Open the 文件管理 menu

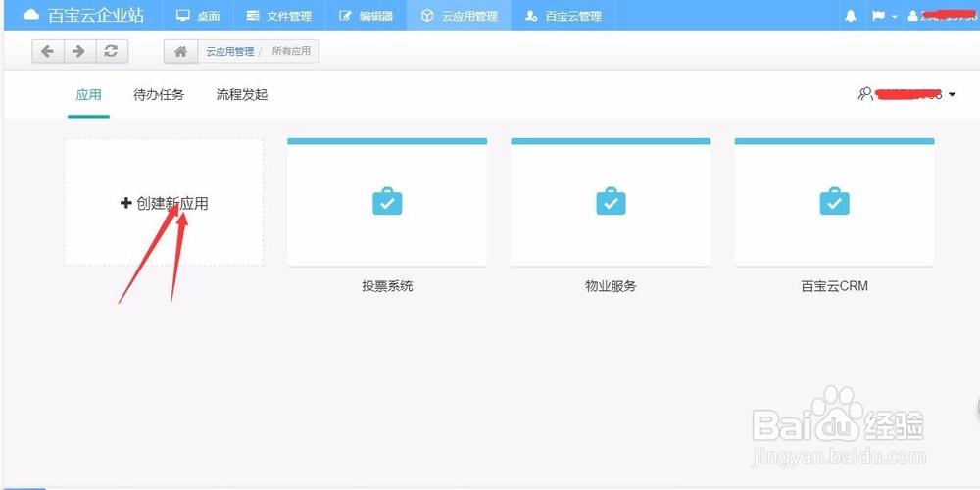point(278,16)
